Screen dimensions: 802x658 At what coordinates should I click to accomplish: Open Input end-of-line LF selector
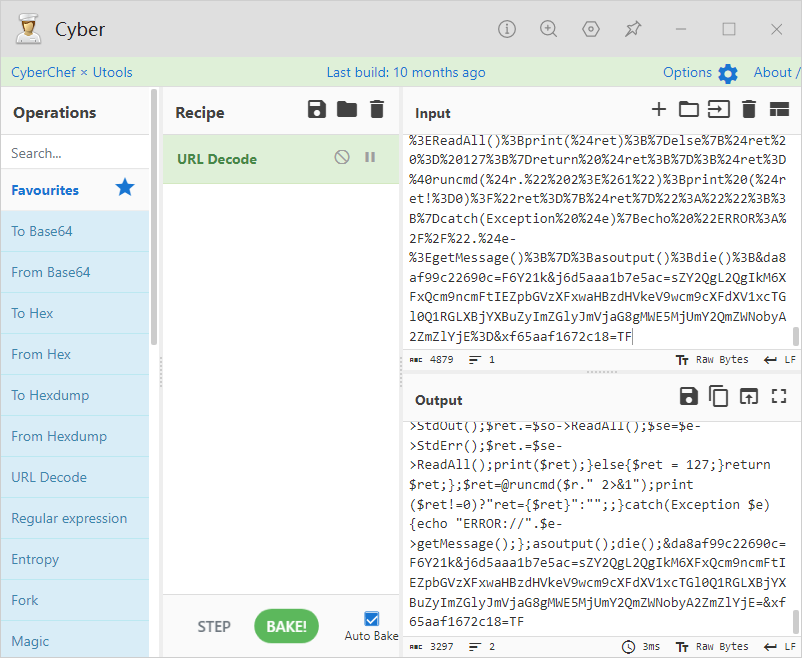point(780,360)
